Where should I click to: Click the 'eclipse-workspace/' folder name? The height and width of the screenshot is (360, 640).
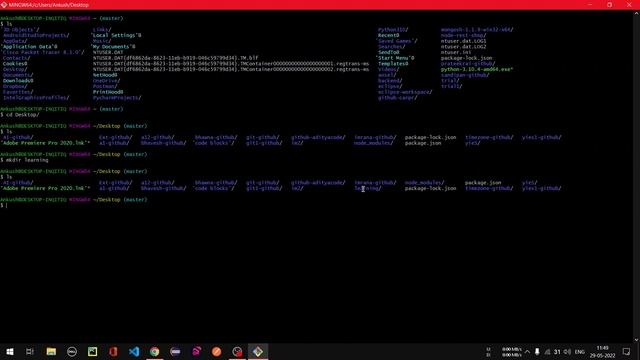click(405, 92)
